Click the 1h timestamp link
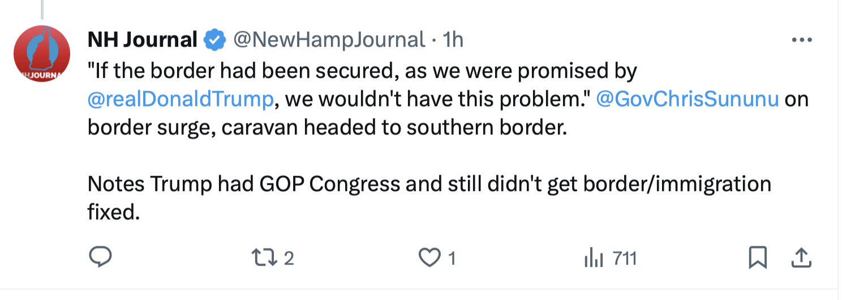 453,40
